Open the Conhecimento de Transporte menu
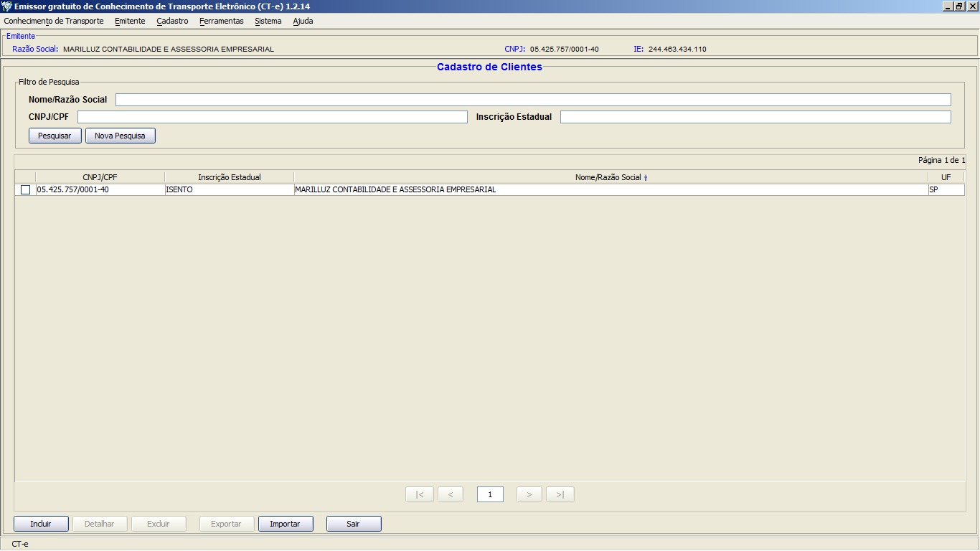The image size is (980, 551). (x=54, y=21)
